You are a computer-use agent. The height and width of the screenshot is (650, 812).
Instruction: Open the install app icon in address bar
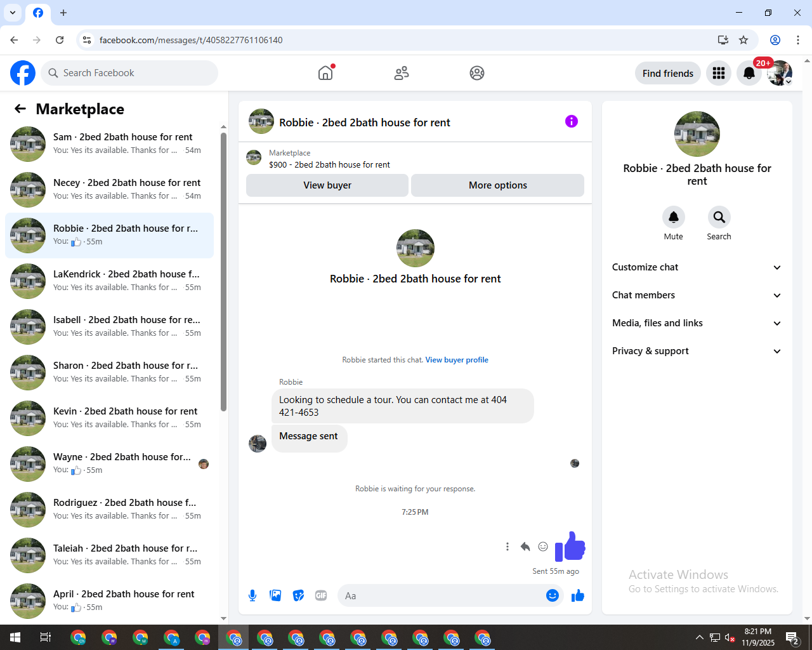(723, 40)
